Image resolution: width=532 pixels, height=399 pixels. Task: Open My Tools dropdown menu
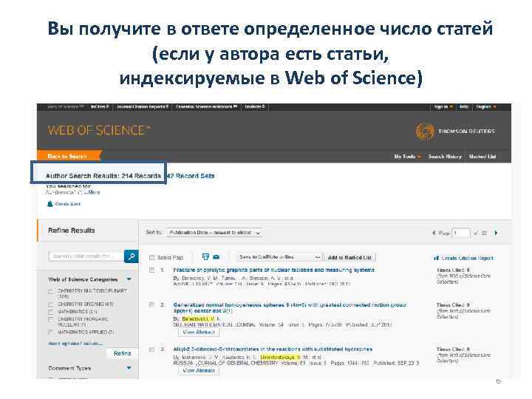(407, 157)
